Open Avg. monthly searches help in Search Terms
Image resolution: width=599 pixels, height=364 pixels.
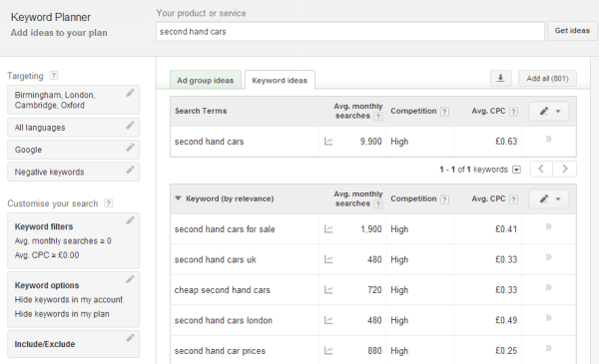pyautogui.click(x=377, y=117)
